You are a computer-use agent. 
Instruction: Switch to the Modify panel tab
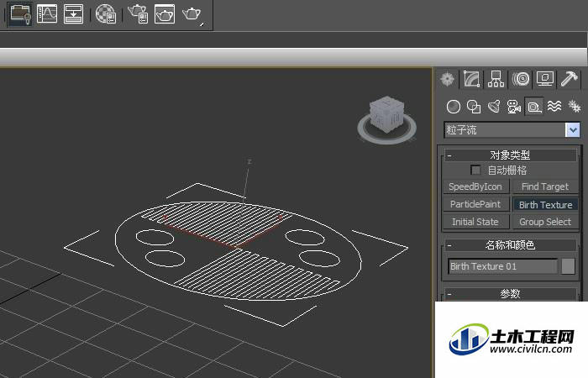[x=472, y=79]
